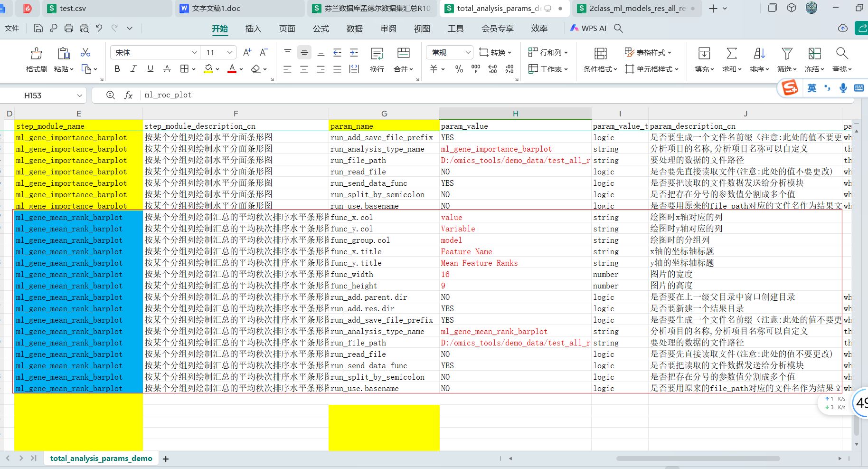The image size is (868, 469).
Task: Click the 排序 sort icon
Action: pos(759,53)
